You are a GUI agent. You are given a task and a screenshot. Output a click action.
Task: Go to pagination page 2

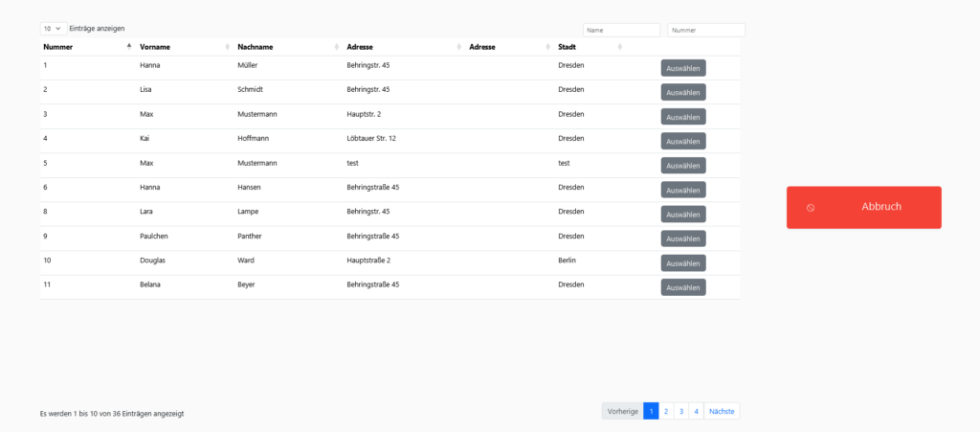(x=666, y=411)
